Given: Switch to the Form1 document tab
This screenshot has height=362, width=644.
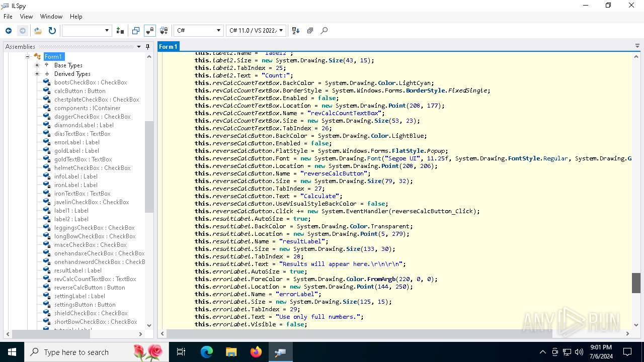Looking at the screenshot, I should tap(168, 46).
